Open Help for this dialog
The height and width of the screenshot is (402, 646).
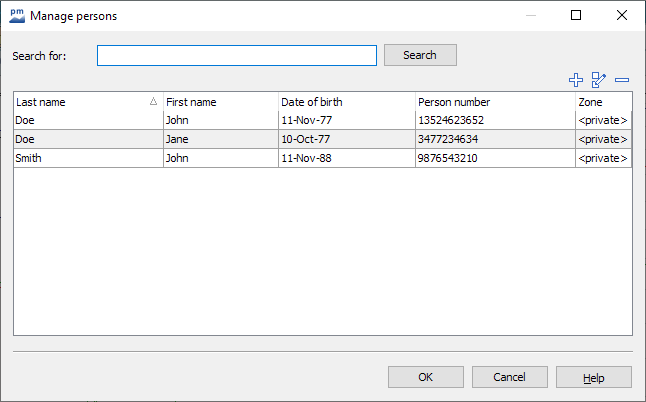tap(593, 377)
